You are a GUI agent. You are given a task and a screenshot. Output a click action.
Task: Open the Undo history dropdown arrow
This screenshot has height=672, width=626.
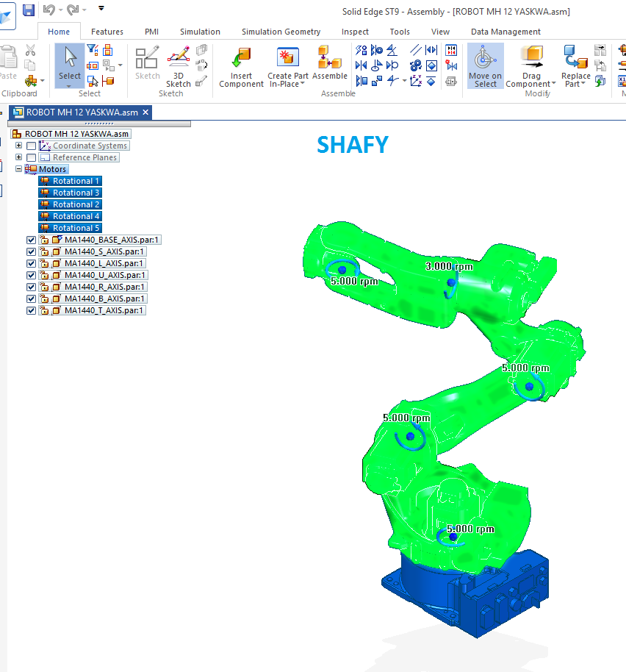tap(60, 10)
